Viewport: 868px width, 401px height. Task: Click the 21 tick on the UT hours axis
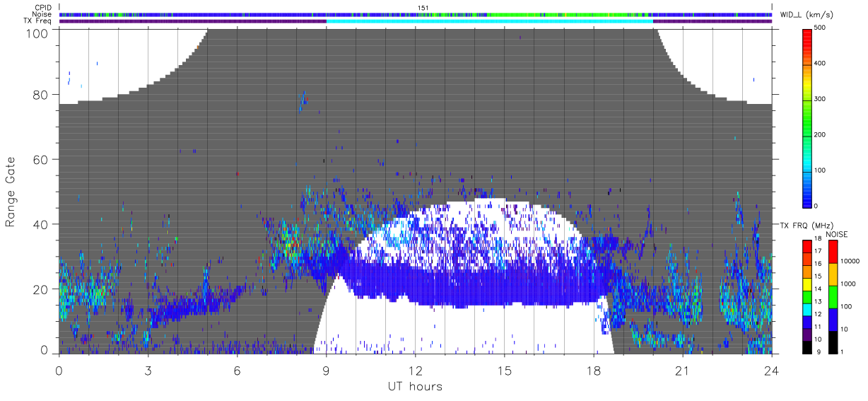pos(683,371)
